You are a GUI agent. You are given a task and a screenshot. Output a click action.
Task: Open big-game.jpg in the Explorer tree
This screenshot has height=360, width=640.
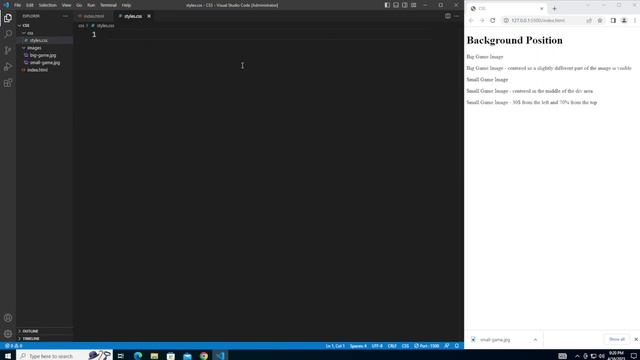[44, 55]
